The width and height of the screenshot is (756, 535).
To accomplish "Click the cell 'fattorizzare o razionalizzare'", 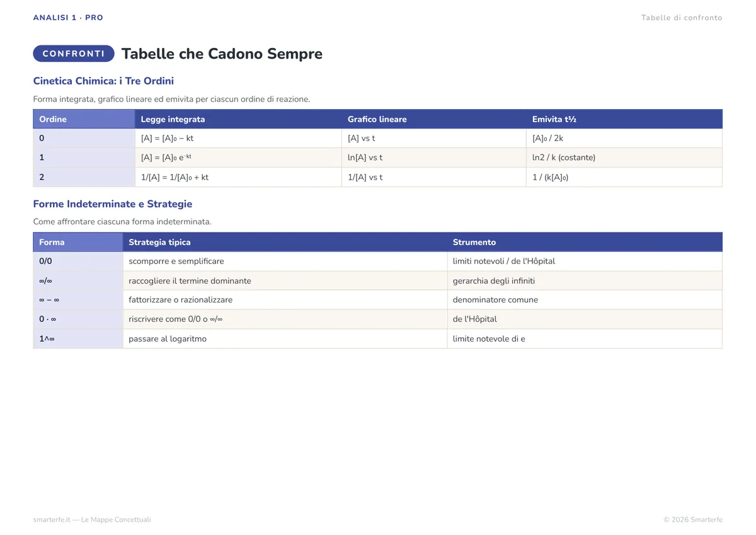I will [285, 300].
